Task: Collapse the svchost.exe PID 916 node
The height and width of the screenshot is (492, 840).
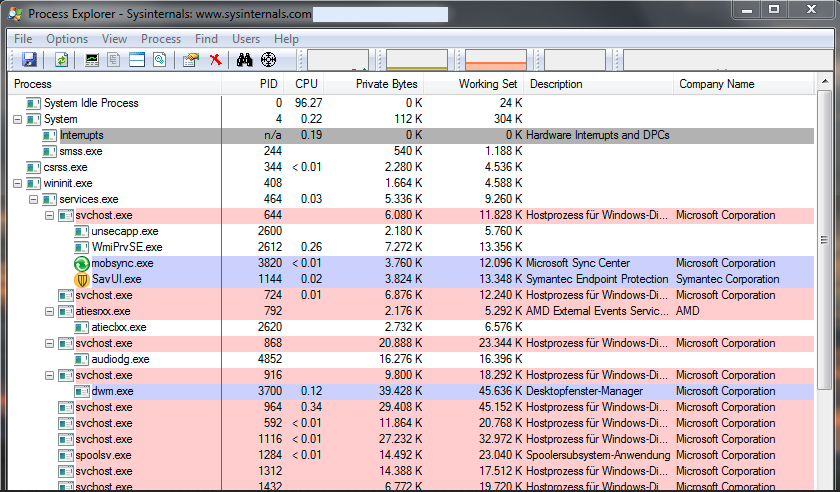Action: 50,376
